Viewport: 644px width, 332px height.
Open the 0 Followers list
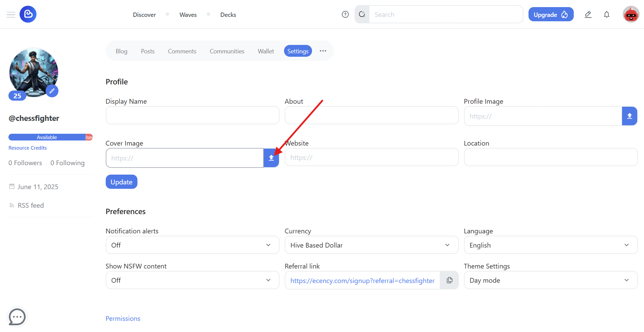[x=25, y=163]
